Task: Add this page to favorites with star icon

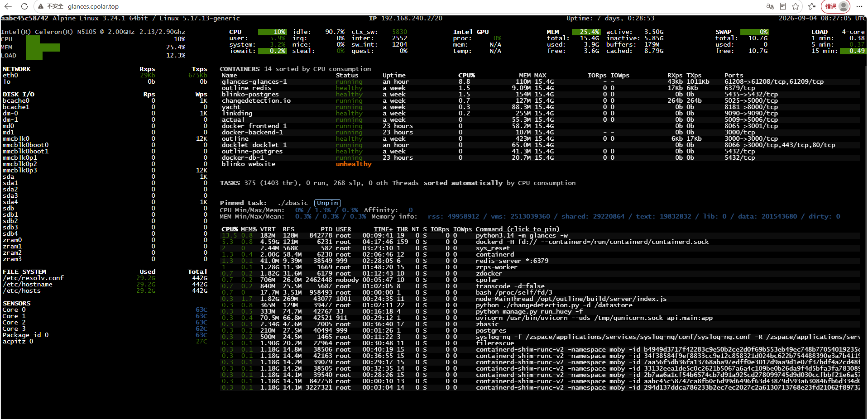Action: tap(796, 6)
